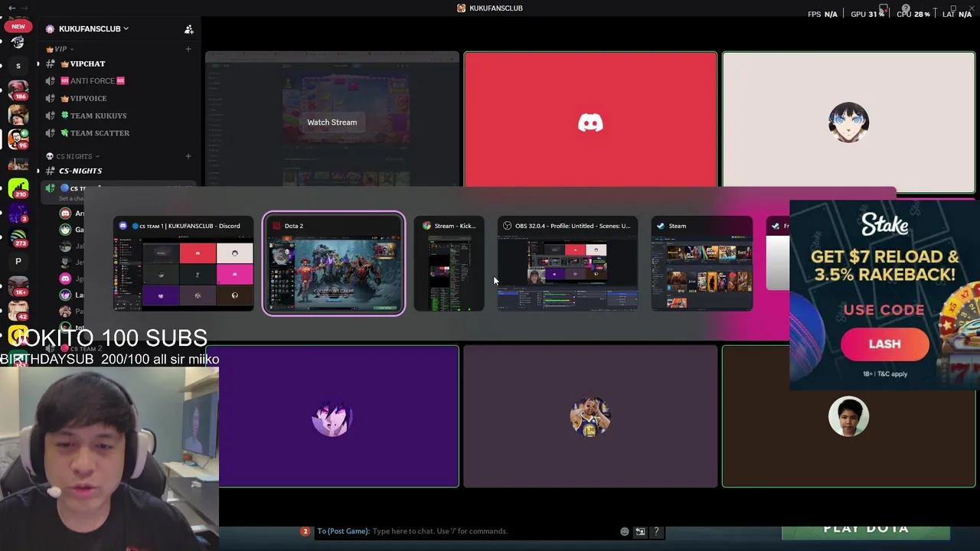Select the basketball player avatar tile
The height and width of the screenshot is (551, 980).
pyautogui.click(x=590, y=416)
